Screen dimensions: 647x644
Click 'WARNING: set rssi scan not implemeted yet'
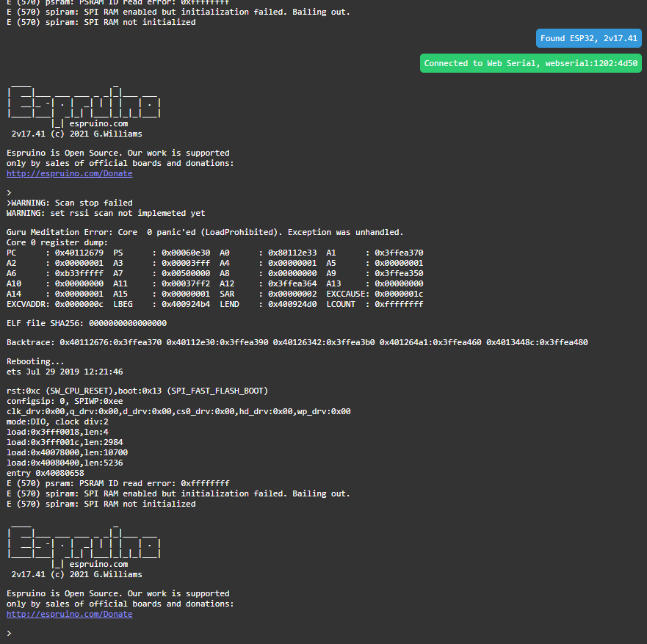point(106,213)
